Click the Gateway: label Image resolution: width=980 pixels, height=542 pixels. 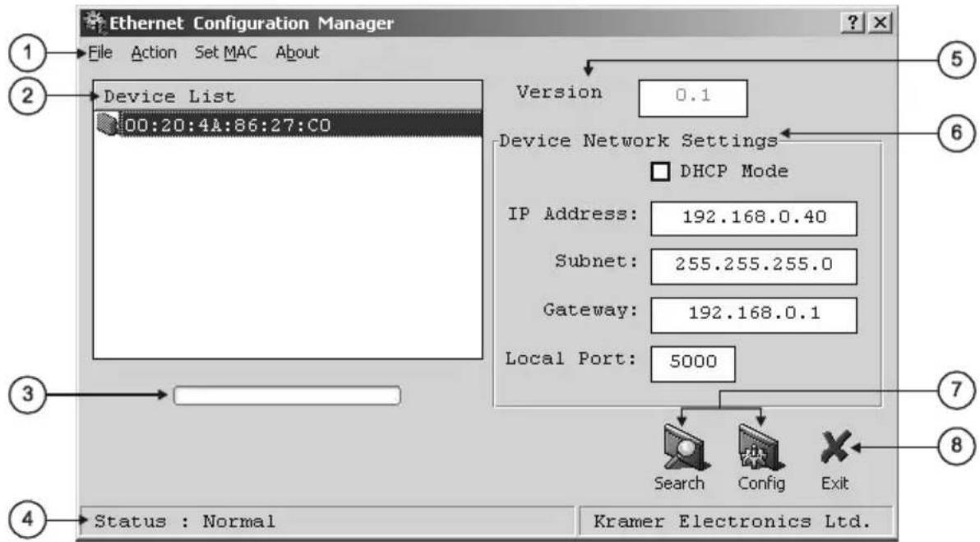click(x=590, y=309)
